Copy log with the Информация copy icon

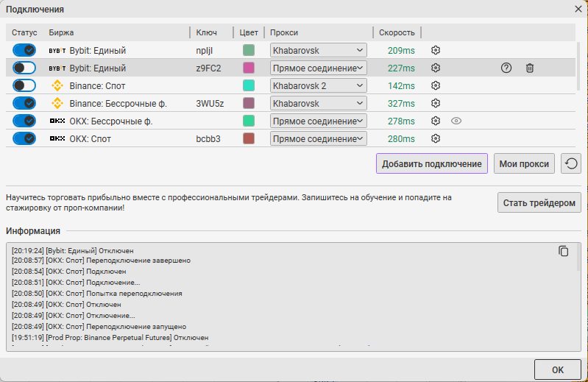point(564,251)
